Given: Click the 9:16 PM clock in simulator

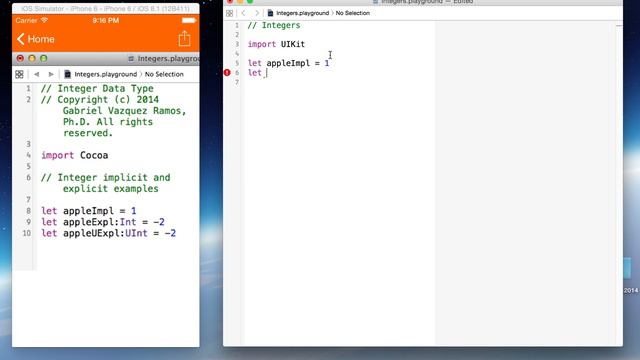Looking at the screenshot, I should pos(106,20).
